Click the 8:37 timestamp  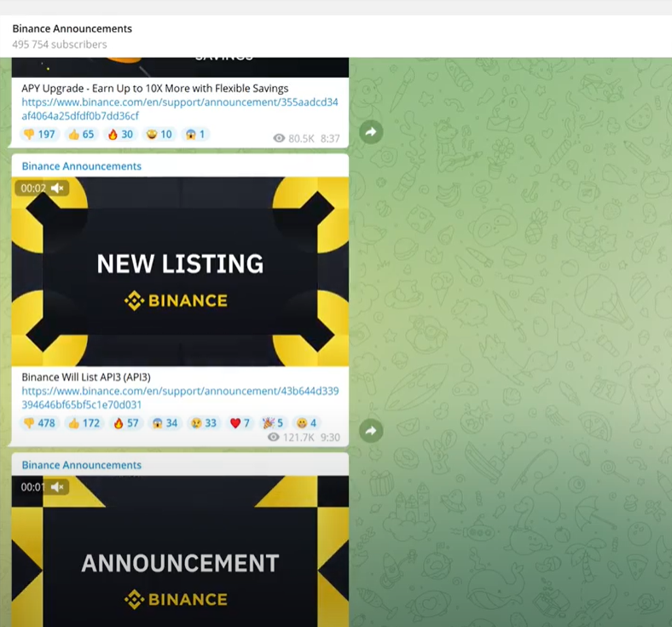330,138
